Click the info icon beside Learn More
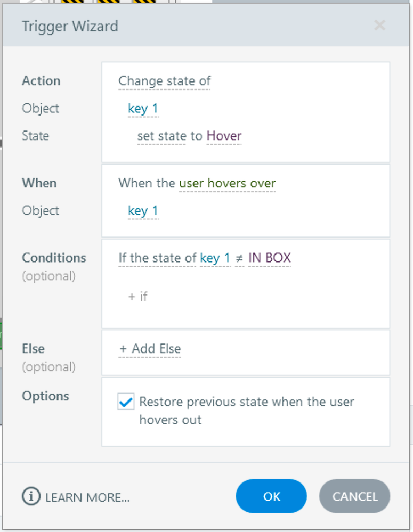The height and width of the screenshot is (532, 413). click(31, 497)
